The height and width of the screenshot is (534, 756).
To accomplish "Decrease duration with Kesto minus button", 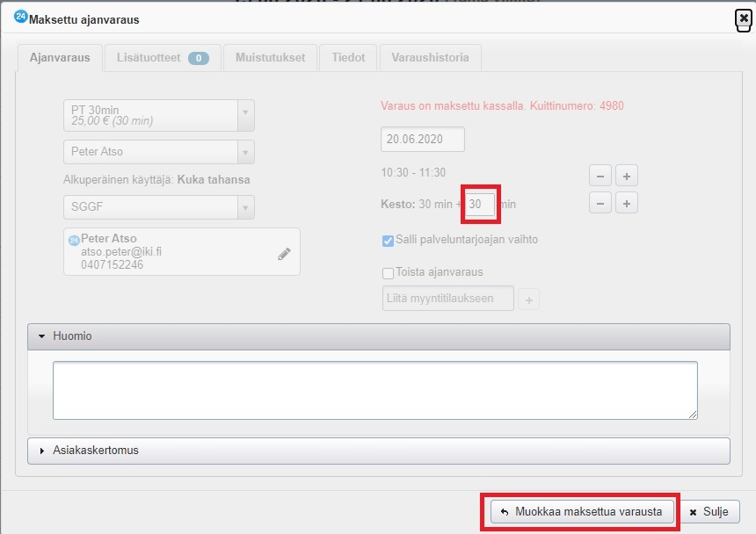I will point(600,204).
